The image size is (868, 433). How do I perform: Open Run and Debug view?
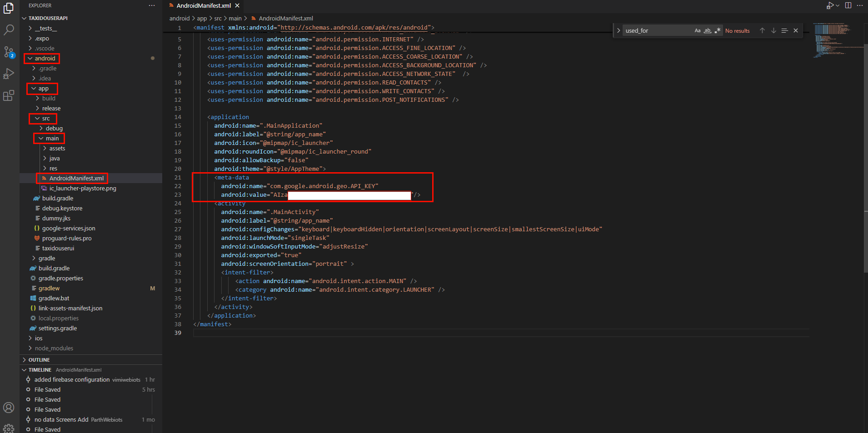coord(9,74)
